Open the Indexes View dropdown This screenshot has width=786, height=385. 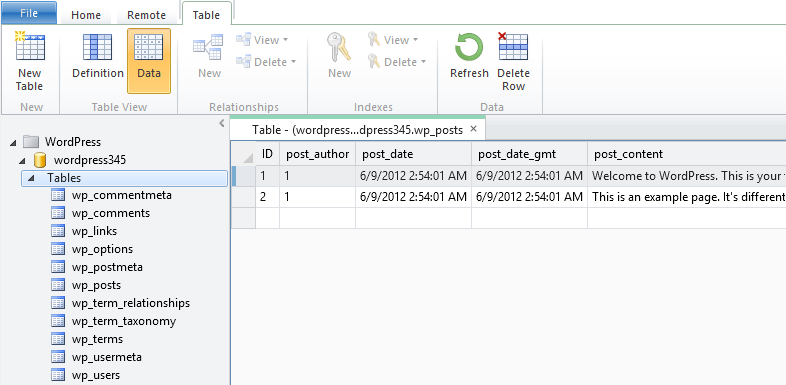click(x=392, y=40)
